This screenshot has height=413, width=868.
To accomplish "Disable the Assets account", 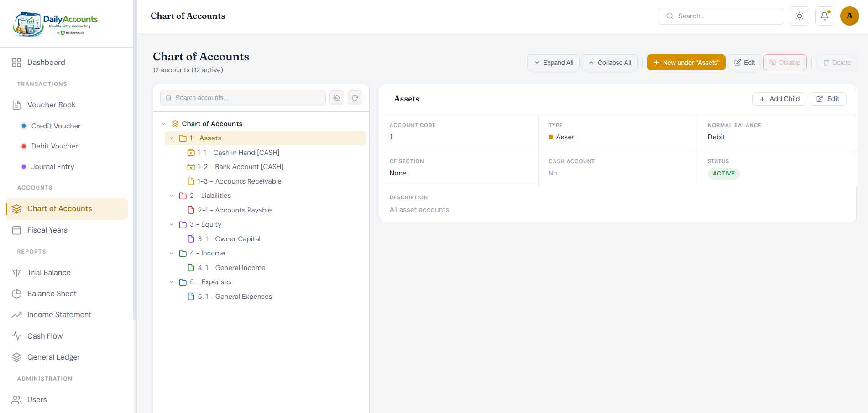I will coord(784,62).
